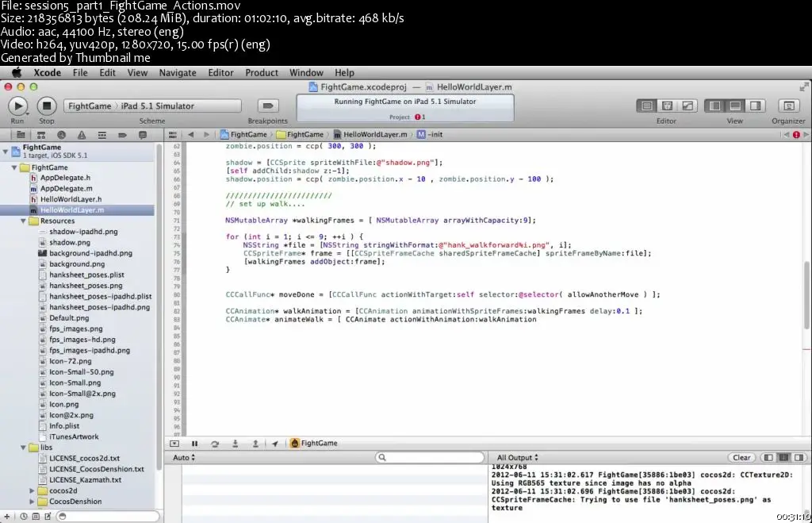Open the Navigate menu
This screenshot has height=523, width=812.
coord(178,72)
